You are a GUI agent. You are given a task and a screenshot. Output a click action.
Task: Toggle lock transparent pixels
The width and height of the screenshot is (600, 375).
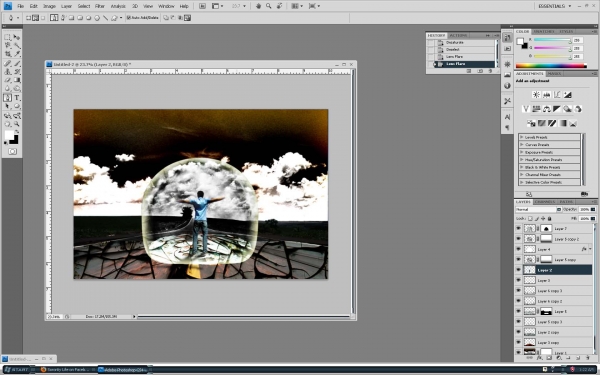point(530,218)
